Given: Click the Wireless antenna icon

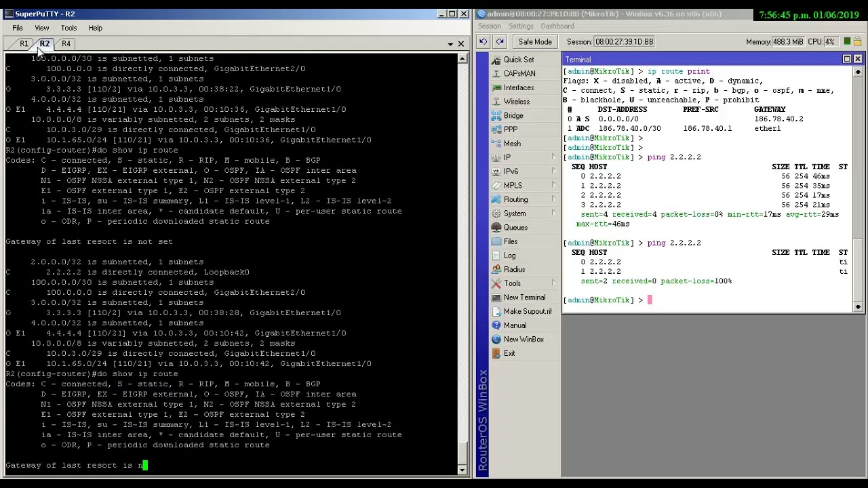Looking at the screenshot, I should tap(496, 102).
